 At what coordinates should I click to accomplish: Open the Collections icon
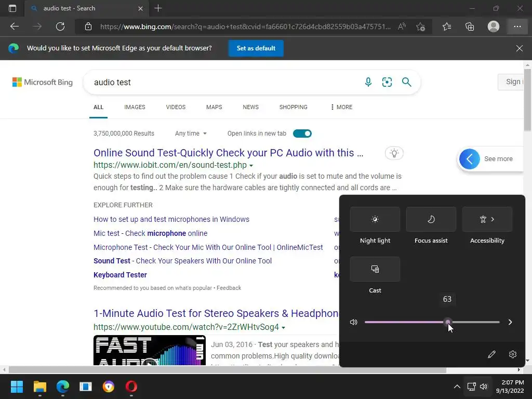pyautogui.click(x=470, y=26)
